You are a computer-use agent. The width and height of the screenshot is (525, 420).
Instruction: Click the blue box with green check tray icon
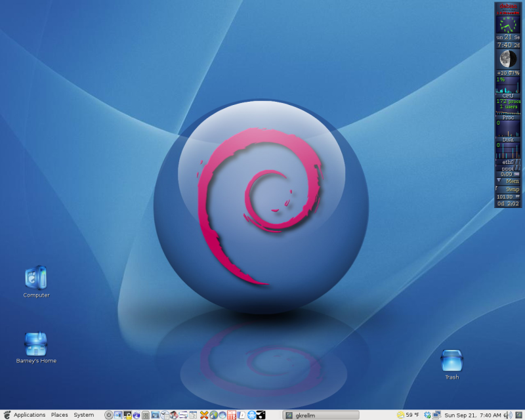pyautogui.click(x=427, y=415)
